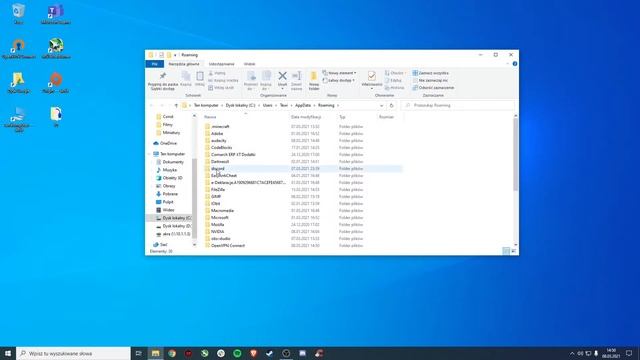Open Spotify from the taskbar
Screen dimensions: 640x360
point(237,353)
